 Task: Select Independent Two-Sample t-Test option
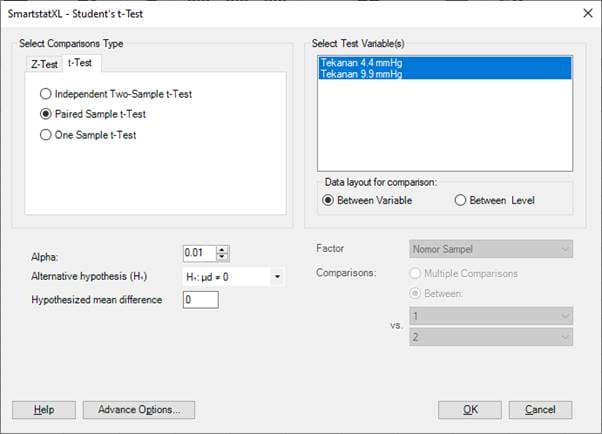pos(46,94)
